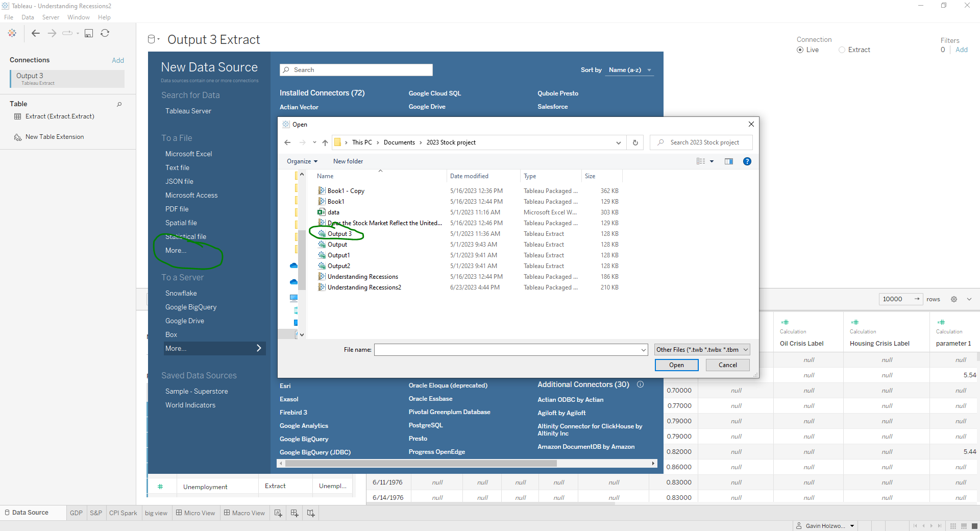980x531 pixels.
Task: Click the New Table Extension icon
Action: (18, 137)
